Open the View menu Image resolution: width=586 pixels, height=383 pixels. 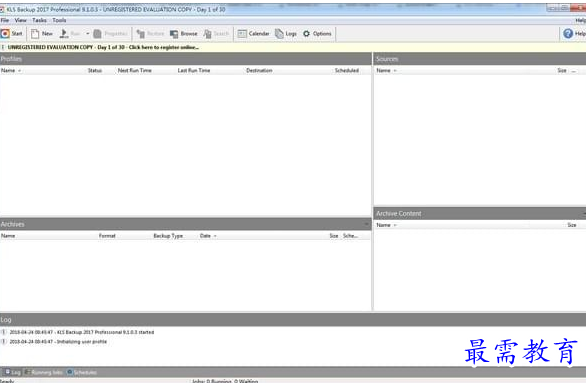tap(21, 20)
